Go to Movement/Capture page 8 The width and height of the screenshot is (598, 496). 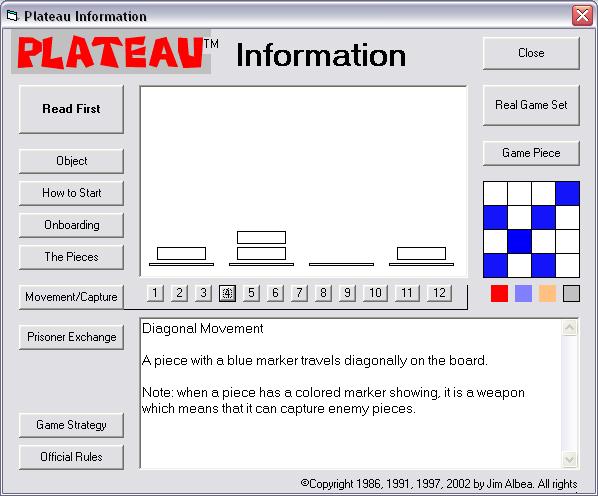tap(323, 293)
